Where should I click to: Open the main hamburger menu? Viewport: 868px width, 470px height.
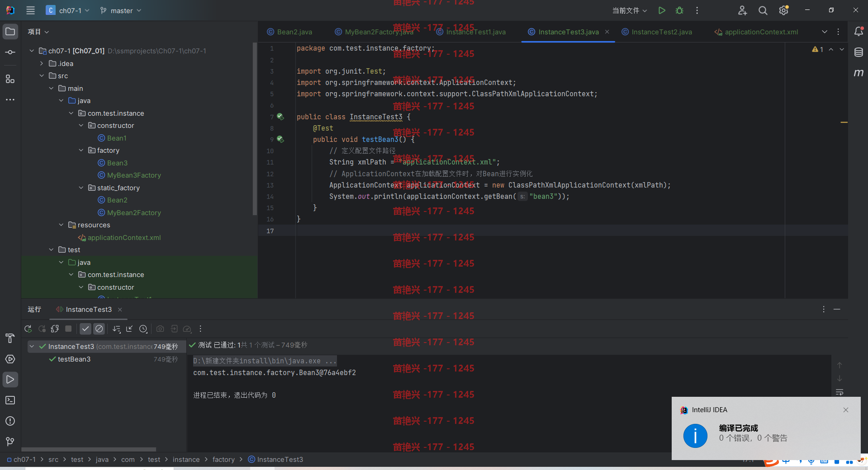pos(30,10)
